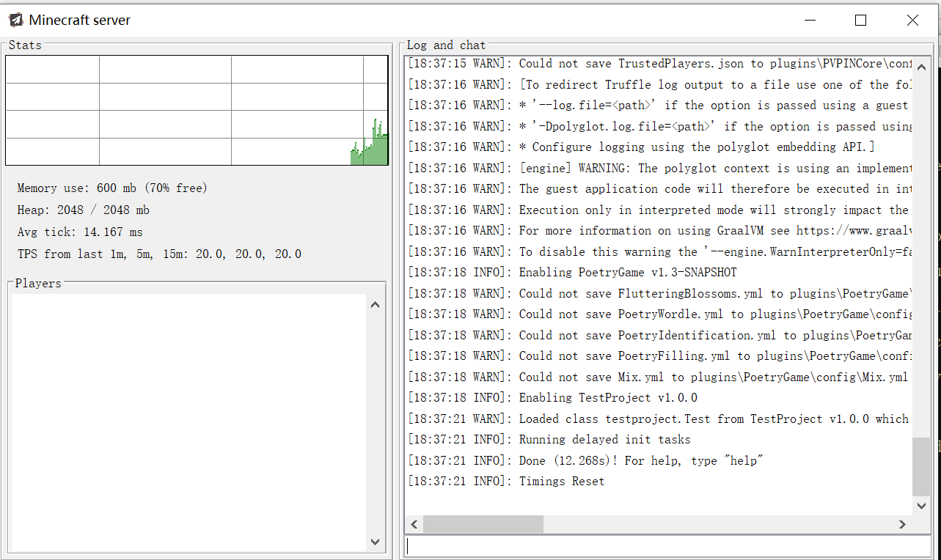This screenshot has height=560, width=941.
Task: Close the Minecraft server window
Action: coord(912,21)
